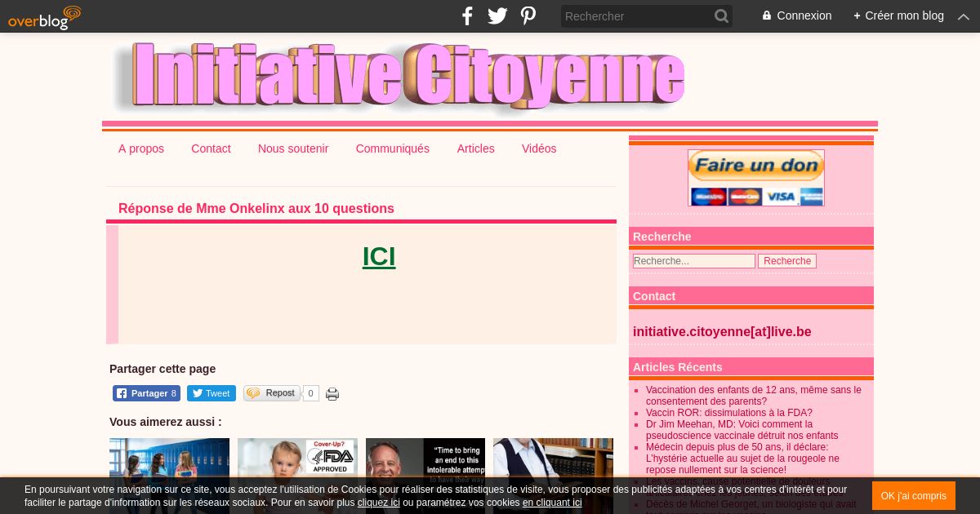The height and width of the screenshot is (514, 980).
Task: Open the Connexion login link
Action: tap(797, 16)
